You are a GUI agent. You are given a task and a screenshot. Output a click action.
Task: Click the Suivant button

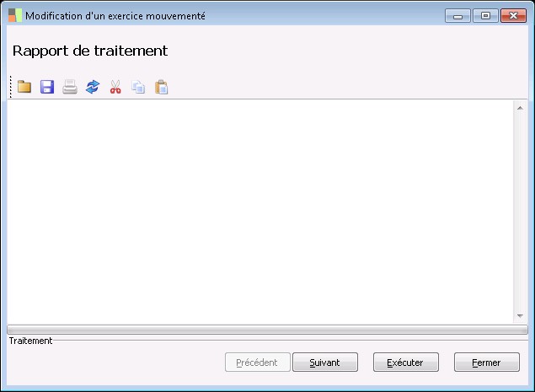(x=325, y=362)
